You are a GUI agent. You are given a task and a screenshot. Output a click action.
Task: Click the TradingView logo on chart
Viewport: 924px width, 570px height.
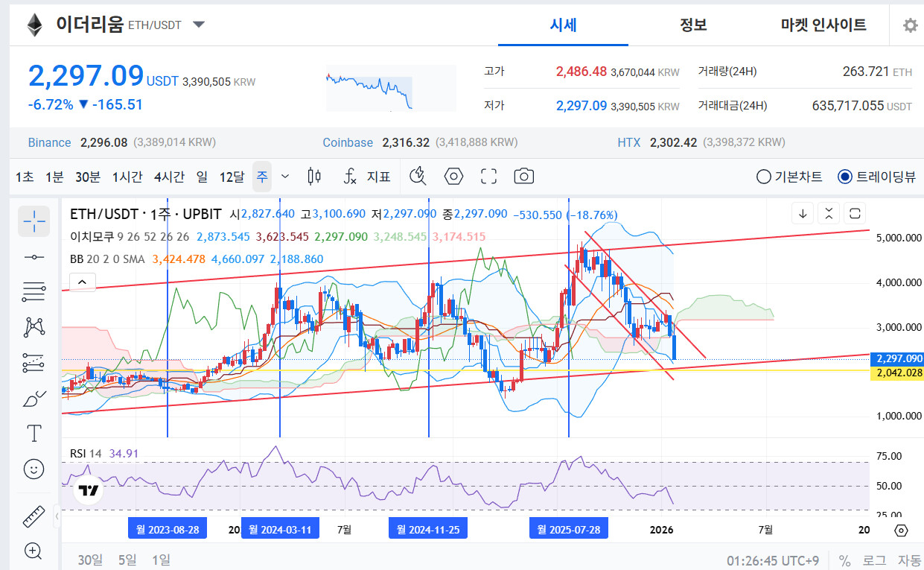[x=89, y=491]
